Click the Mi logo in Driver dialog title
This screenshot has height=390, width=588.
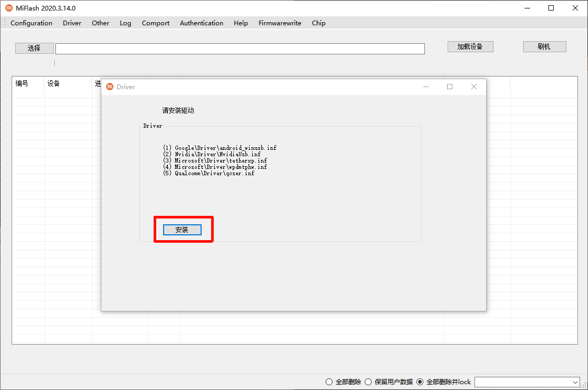point(110,87)
